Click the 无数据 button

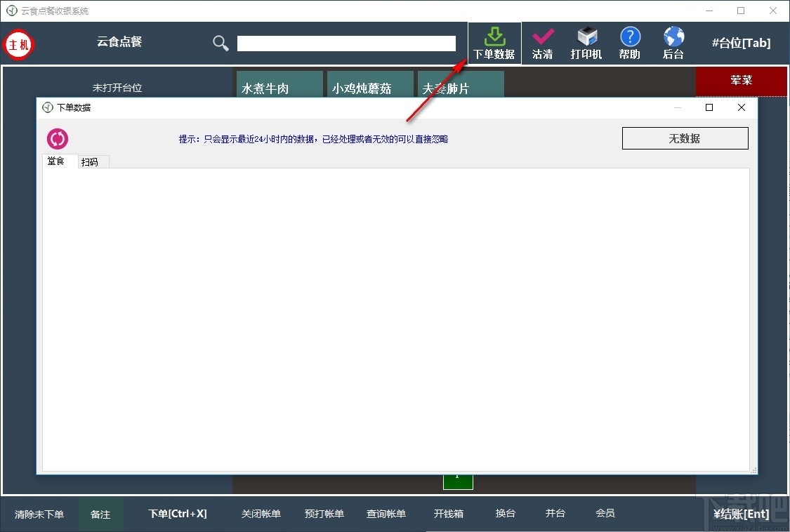pyautogui.click(x=685, y=138)
